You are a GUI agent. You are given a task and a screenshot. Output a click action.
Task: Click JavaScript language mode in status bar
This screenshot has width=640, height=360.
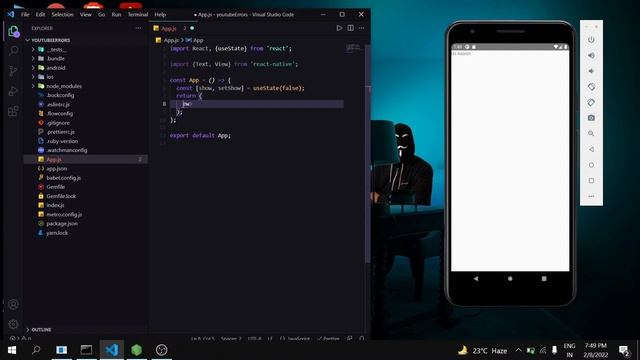pos(295,338)
